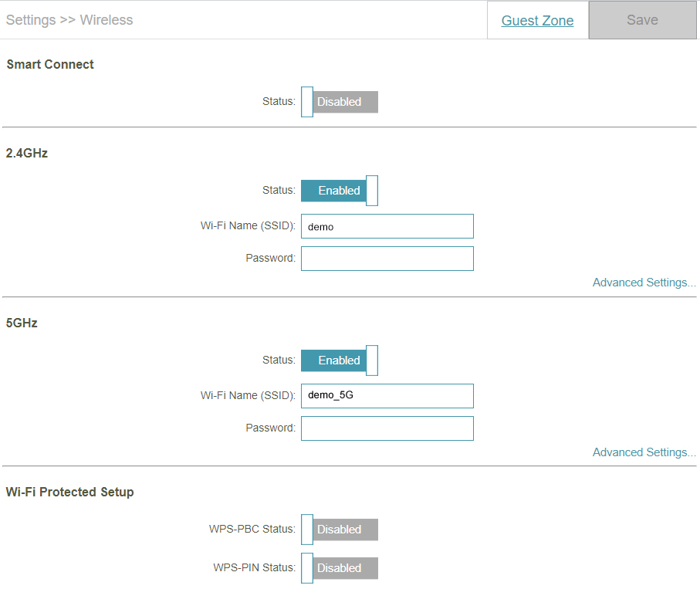The height and width of the screenshot is (589, 700).
Task: Open the Guest Zone link
Action: (x=537, y=21)
